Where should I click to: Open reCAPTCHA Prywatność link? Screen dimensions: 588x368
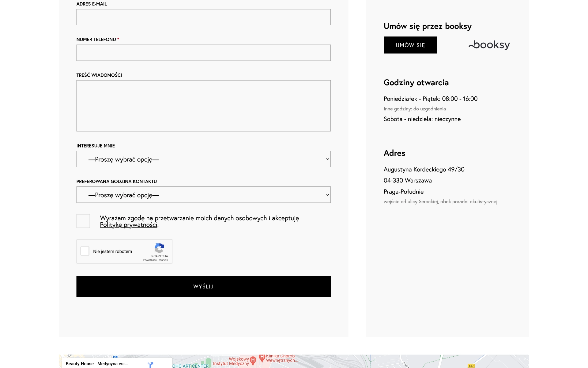[x=149, y=260]
